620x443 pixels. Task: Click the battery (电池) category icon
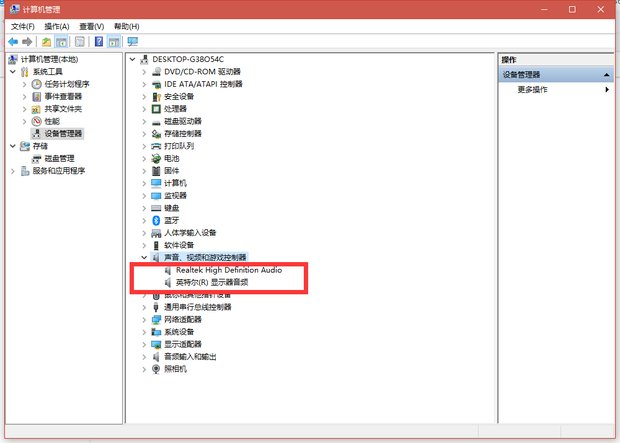(156, 158)
